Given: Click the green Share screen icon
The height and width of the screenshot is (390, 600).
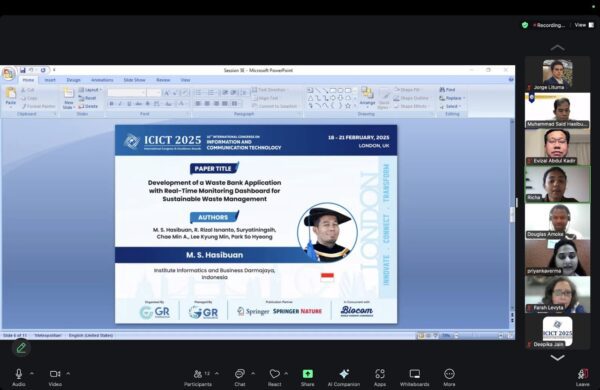Looking at the screenshot, I should pyautogui.click(x=308, y=374).
